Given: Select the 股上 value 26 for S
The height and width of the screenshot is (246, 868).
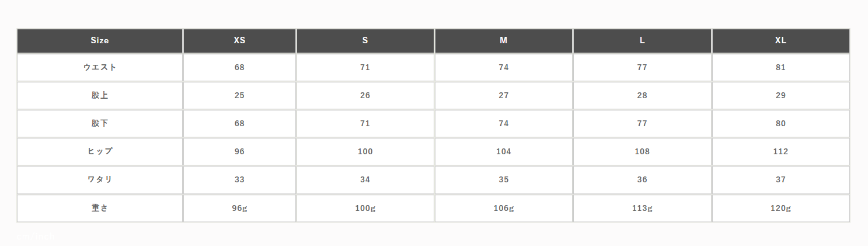Looking at the screenshot, I should tap(365, 95).
